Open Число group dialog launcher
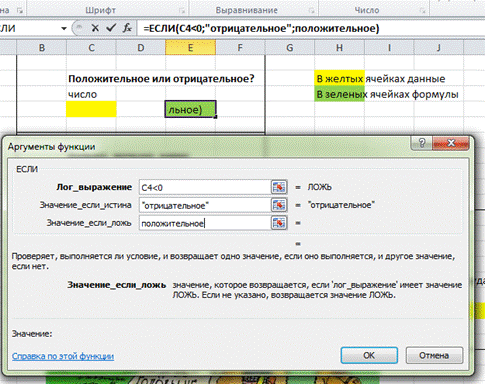This screenshot has height=384, width=485. pyautogui.click(x=422, y=11)
